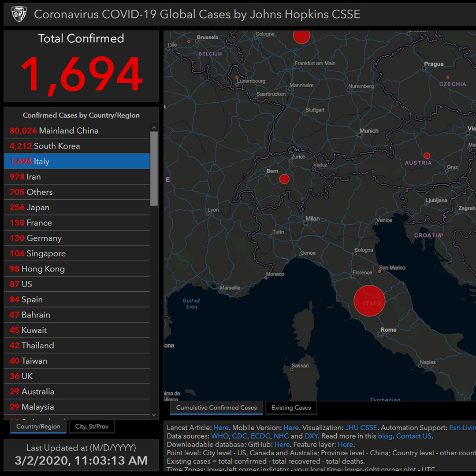The image size is (476, 476).
Task: Grab the country list scrollbar thumb
Action: pos(154,169)
